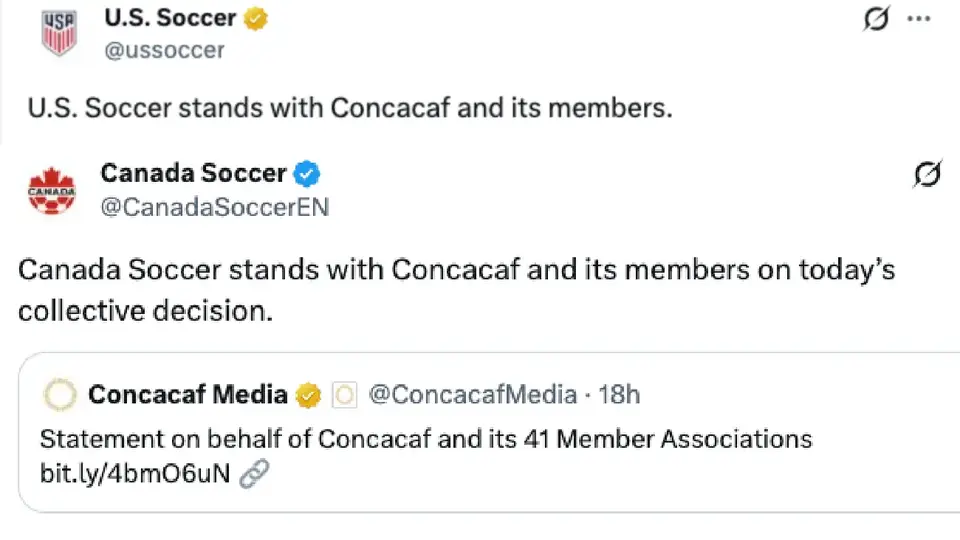The image size is (960, 540).
Task: Open the Canada Soccer profile name
Action: click(193, 173)
